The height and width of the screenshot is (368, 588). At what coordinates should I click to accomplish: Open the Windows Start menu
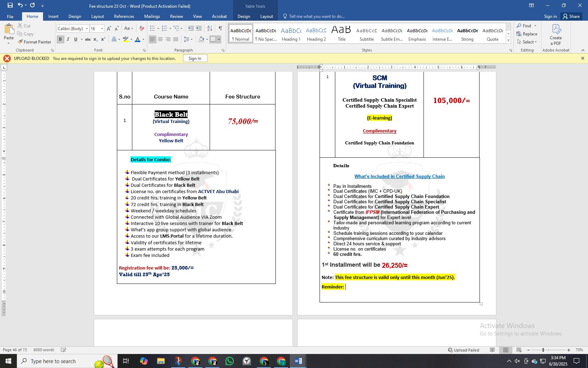[x=8, y=361]
